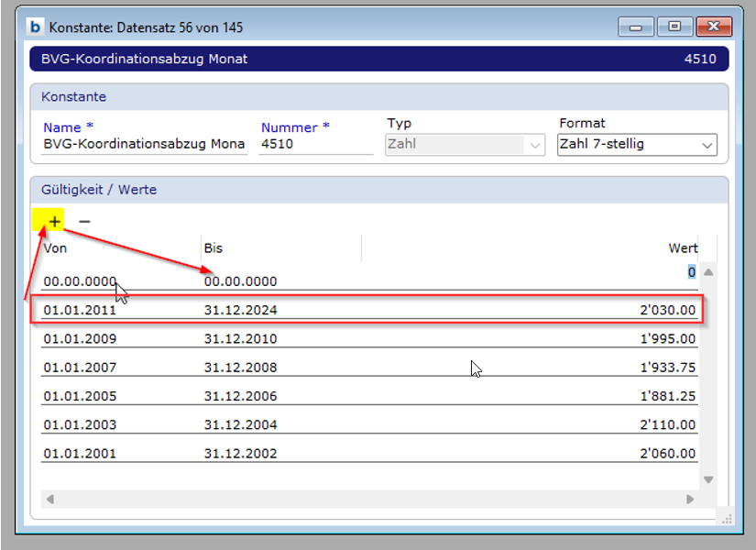Maximize the Konstante window

point(674,27)
